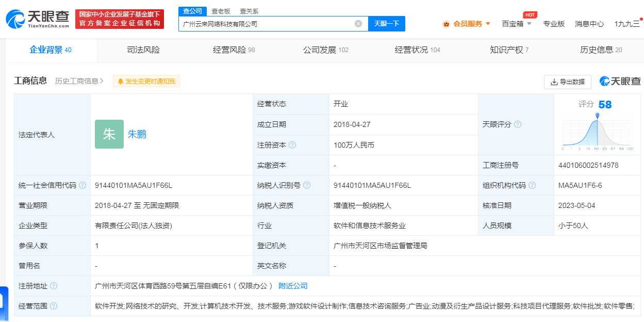This screenshot has width=644, height=322.
Task: Open the 消息中心 link
Action: 589,24
